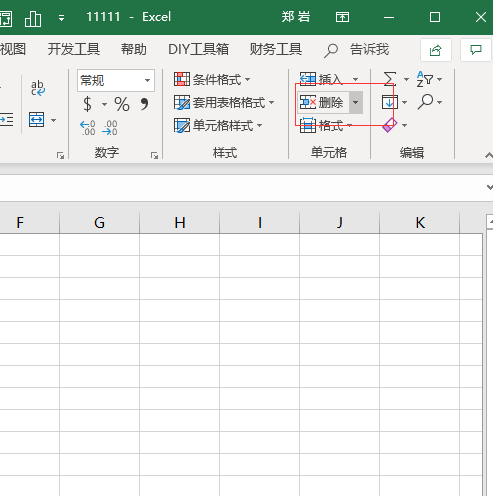The height and width of the screenshot is (496, 493).
Task: Open the Find & Select magnifier menu
Action: pos(430,102)
